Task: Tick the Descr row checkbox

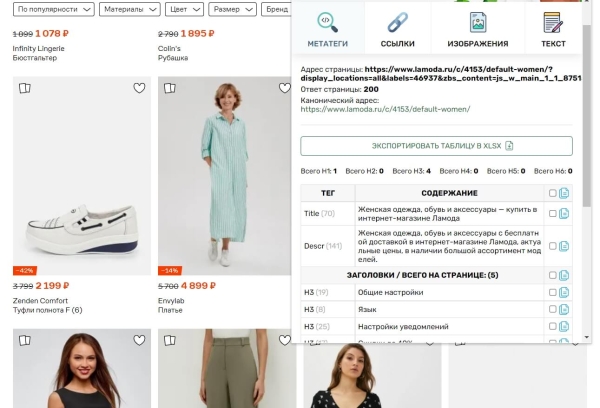Action: point(553,245)
